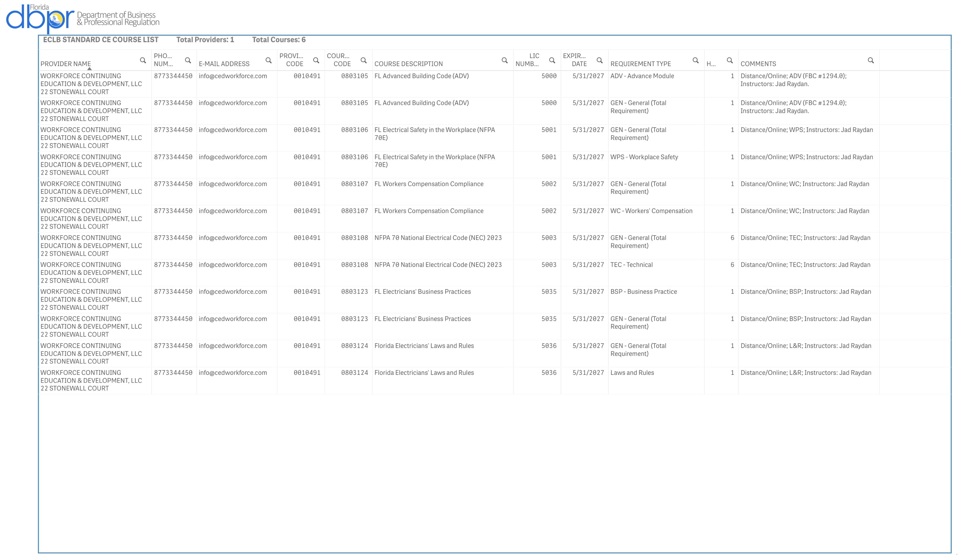Sort by the COURSE DESCRIPTION header
The width and height of the screenshot is (980, 559).
coord(408,64)
